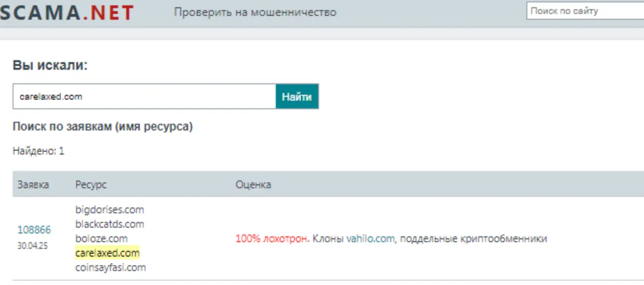Viewport: 644px width, 285px height.
Task: Select the boloze.com domain text
Action: click(x=101, y=238)
